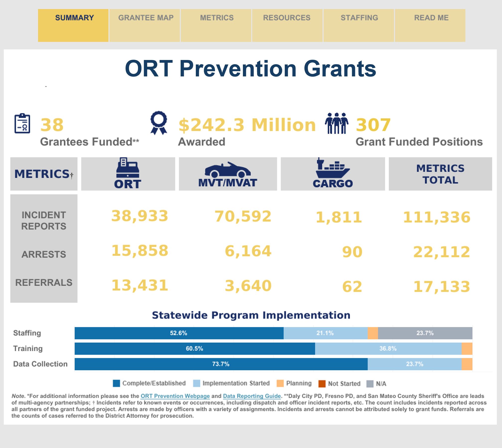Click the three people staffing icon
The width and height of the screenshot is (502, 448).
[336, 123]
